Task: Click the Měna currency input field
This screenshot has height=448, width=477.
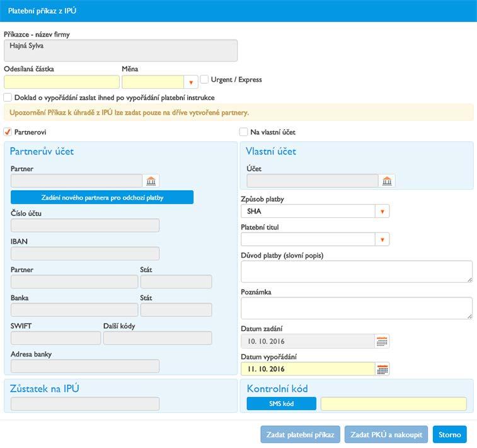Action: [x=152, y=82]
